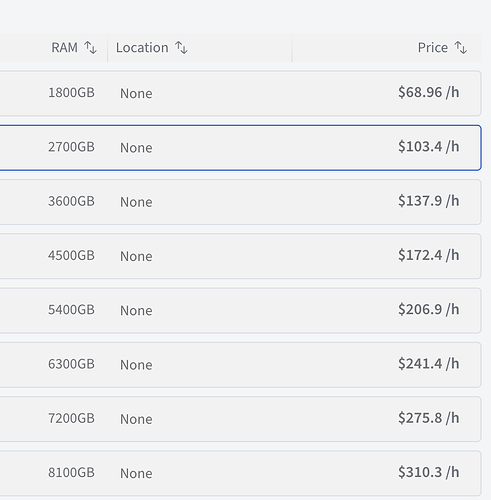Select the 5400GB RAM instance row

click(240, 311)
